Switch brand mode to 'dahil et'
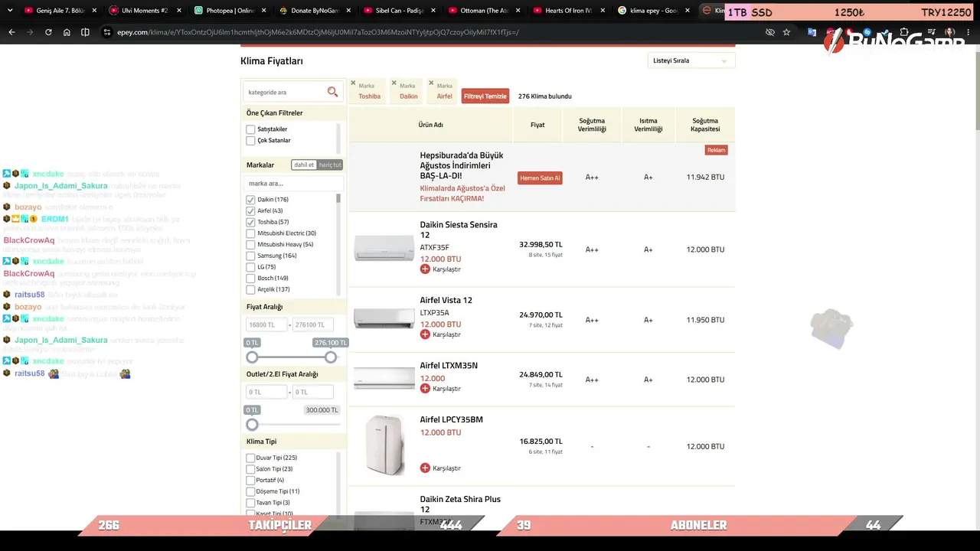 click(x=304, y=165)
